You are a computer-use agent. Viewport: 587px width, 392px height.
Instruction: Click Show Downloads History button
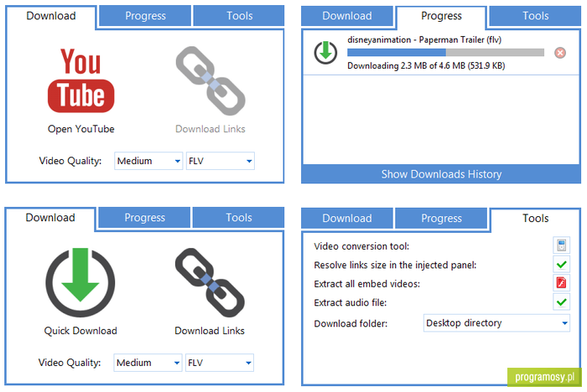tap(441, 174)
